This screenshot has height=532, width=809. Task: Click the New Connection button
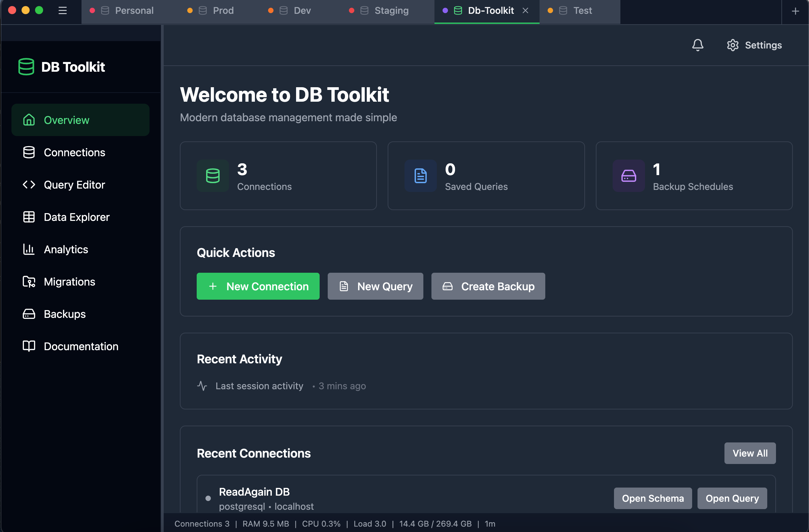pyautogui.click(x=258, y=286)
